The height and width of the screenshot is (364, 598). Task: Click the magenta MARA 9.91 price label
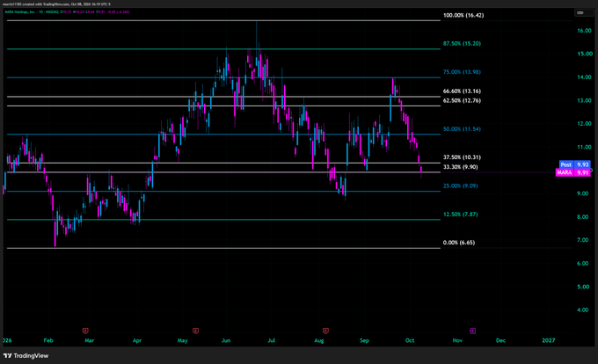[573, 172]
